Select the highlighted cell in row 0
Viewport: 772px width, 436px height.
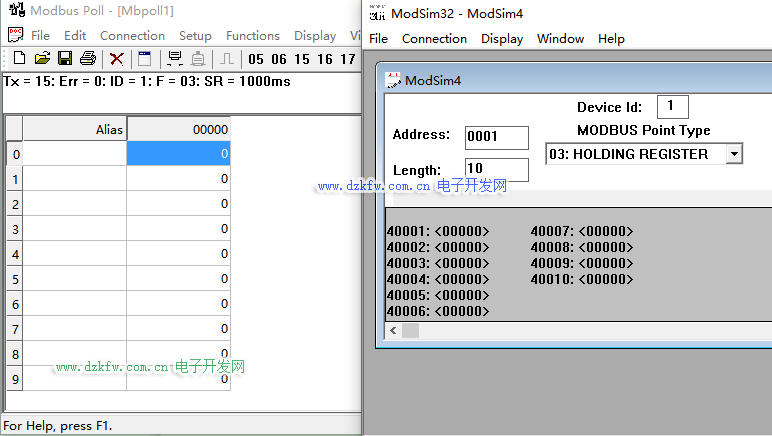pyautogui.click(x=178, y=154)
